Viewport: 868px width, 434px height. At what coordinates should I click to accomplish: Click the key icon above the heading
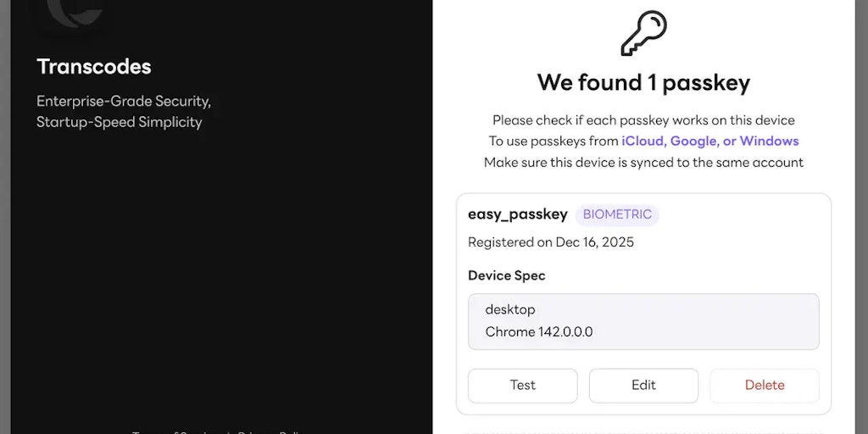tap(643, 33)
